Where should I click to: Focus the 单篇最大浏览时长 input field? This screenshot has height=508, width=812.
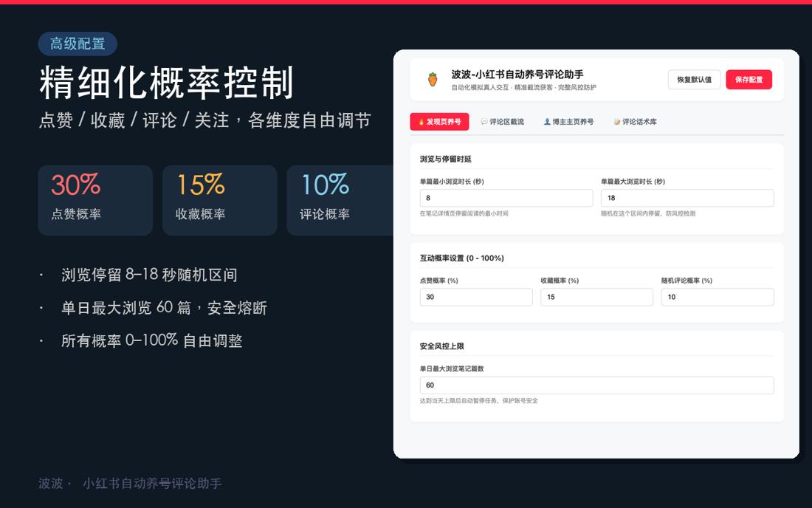(687, 198)
